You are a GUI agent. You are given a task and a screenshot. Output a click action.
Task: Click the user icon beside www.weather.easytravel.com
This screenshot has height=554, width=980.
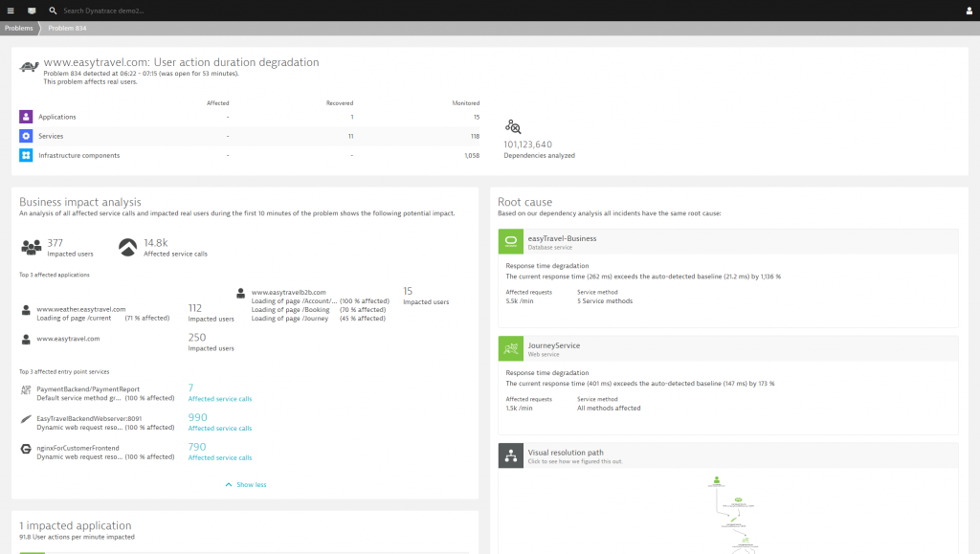click(26, 310)
